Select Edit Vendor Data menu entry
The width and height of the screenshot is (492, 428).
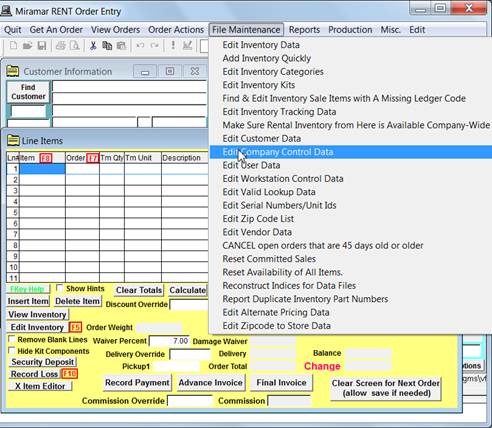tap(351, 232)
